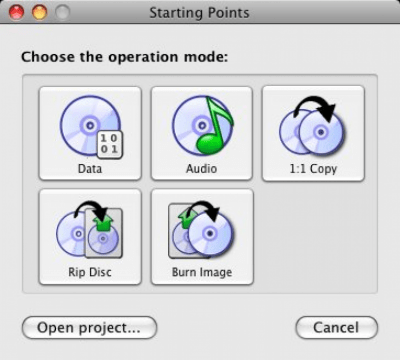This screenshot has height=360, width=400.
Task: Click the front disc in the Burn Image icon
Action: (x=210, y=234)
